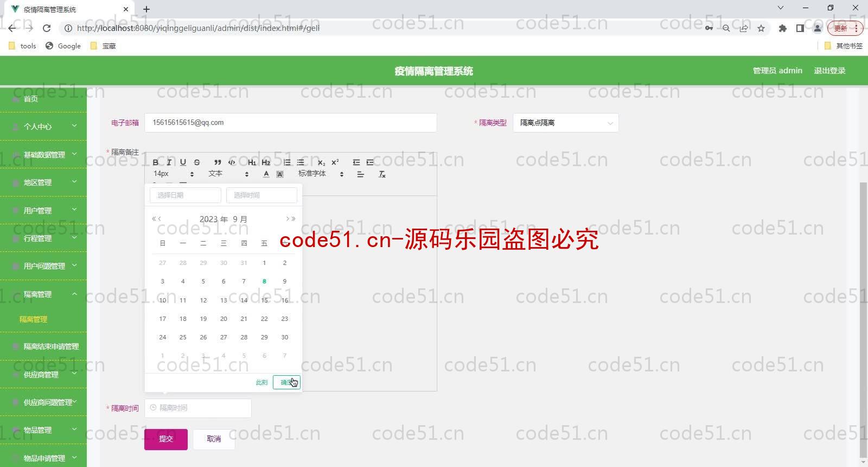Pick September 1 in the calendar

tap(264, 263)
